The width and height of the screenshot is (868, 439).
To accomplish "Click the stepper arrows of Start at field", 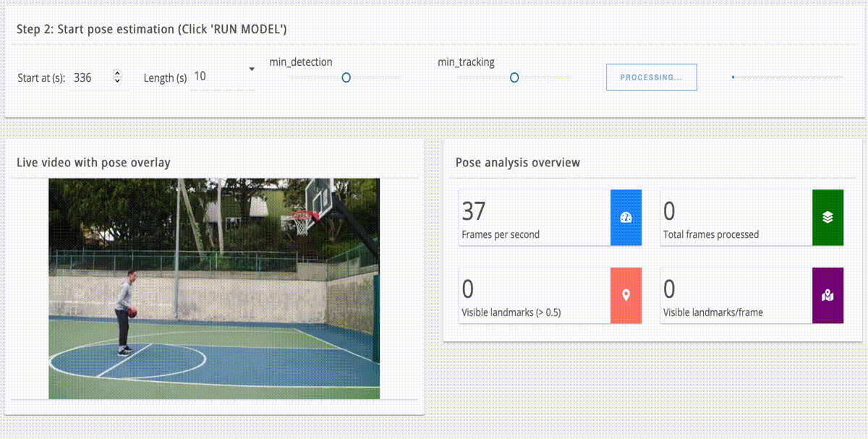I will (118, 77).
